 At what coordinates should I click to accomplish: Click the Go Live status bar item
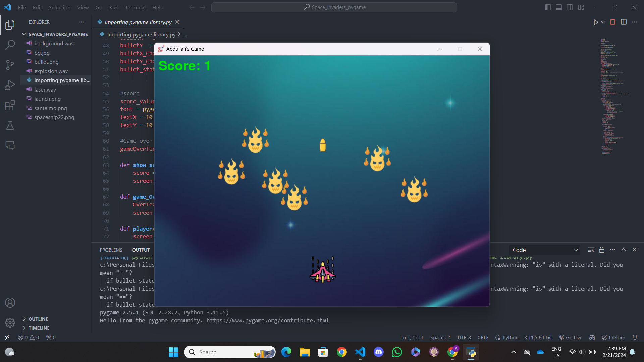pyautogui.click(x=571, y=337)
